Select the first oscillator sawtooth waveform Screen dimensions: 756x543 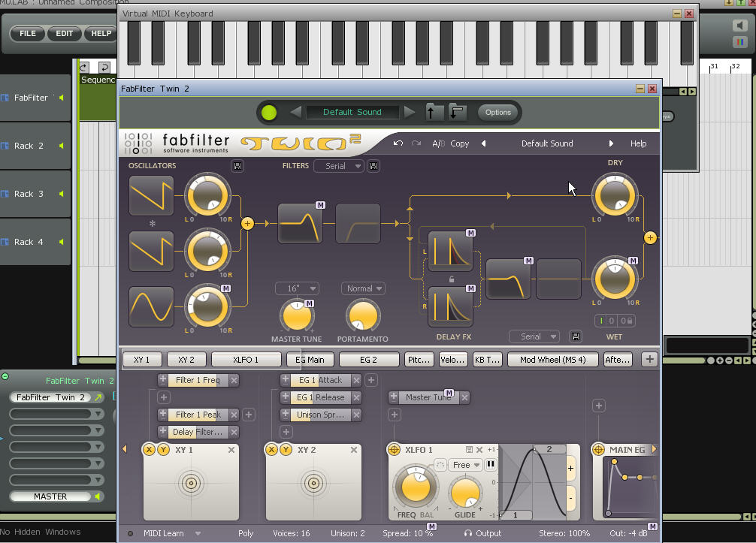point(151,195)
